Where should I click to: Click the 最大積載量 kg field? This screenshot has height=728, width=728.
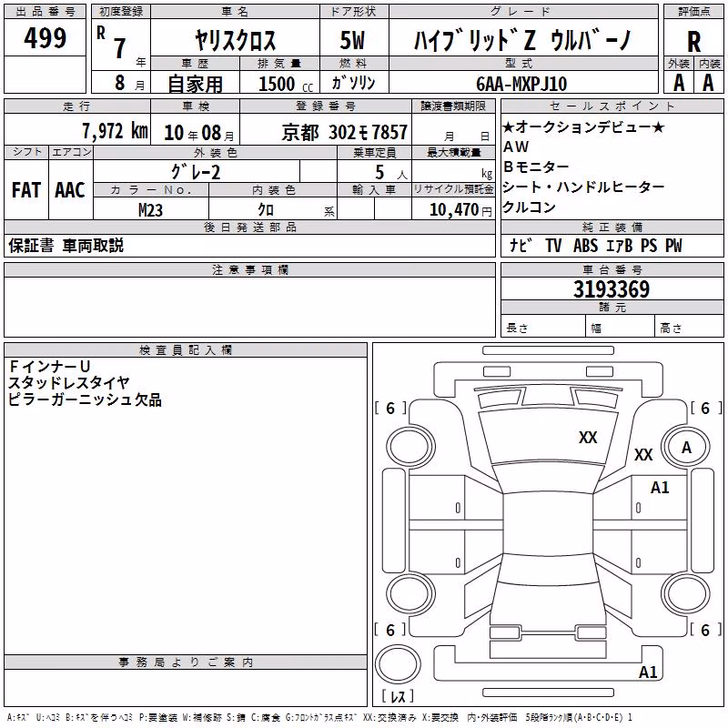point(453,170)
